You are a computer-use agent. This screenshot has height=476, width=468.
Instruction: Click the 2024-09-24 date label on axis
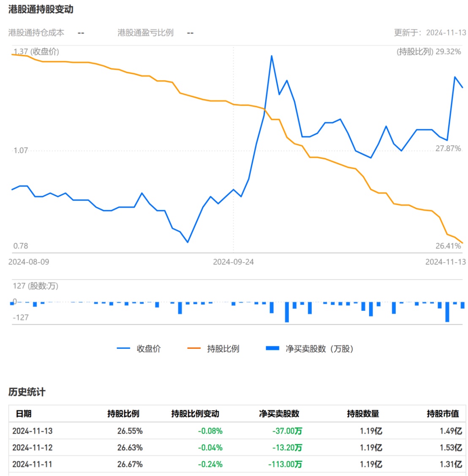click(233, 262)
